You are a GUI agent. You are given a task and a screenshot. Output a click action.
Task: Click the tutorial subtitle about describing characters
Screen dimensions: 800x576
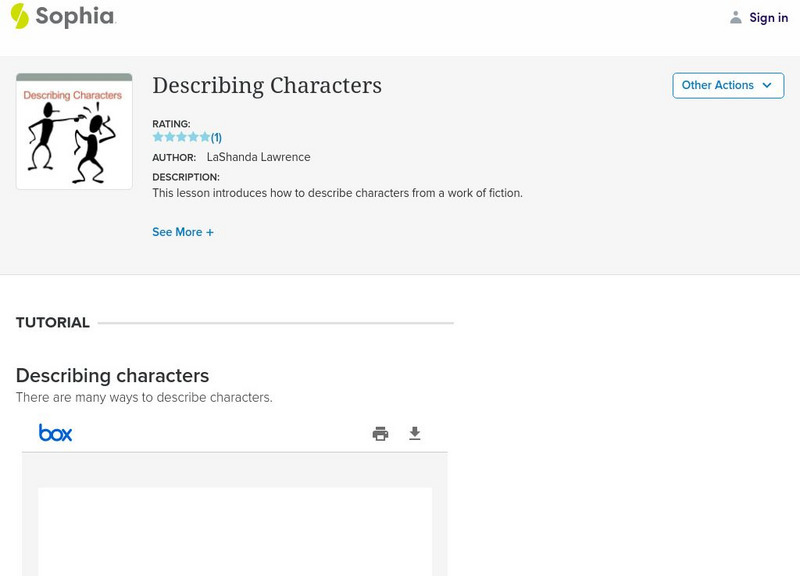(x=144, y=398)
